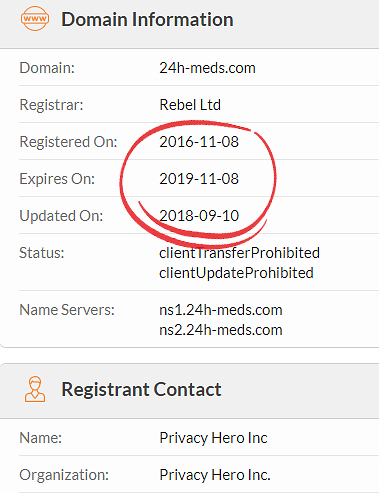
Task: Click the registrant person icon
Action: point(35,389)
